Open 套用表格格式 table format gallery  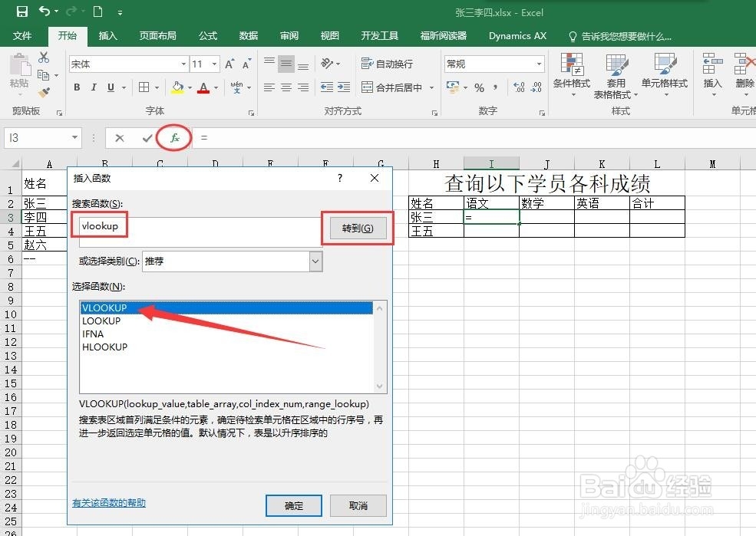(x=616, y=76)
